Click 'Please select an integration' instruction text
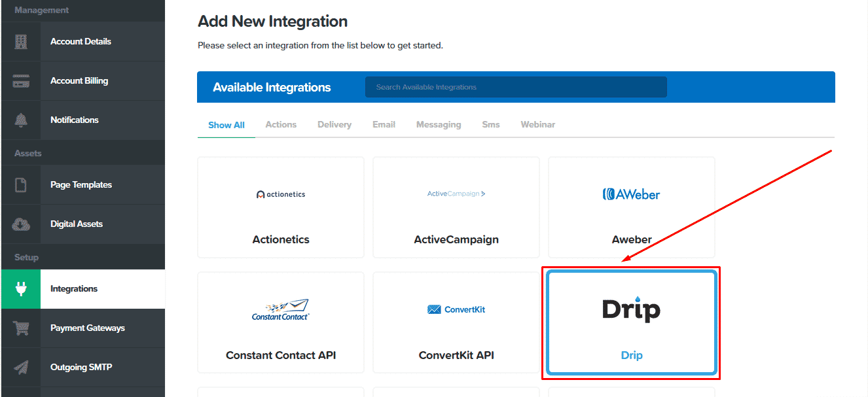Viewport: 868px width, 397px height. coord(320,46)
